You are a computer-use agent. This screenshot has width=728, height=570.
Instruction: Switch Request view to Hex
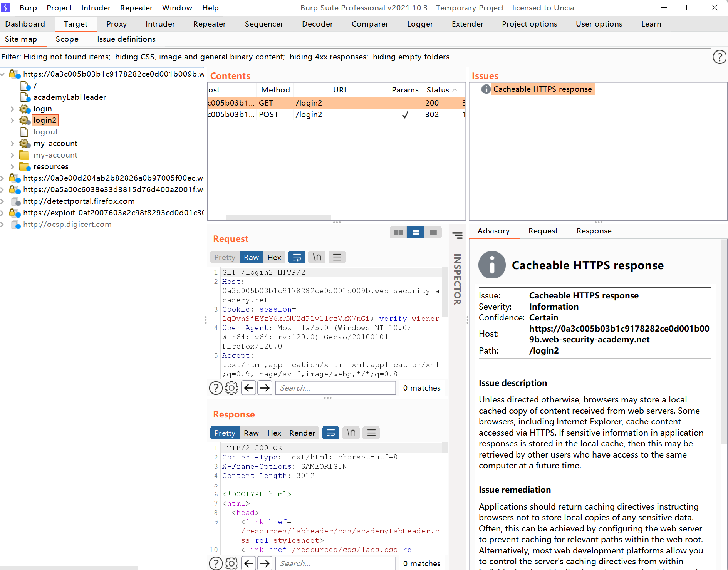[x=274, y=257]
